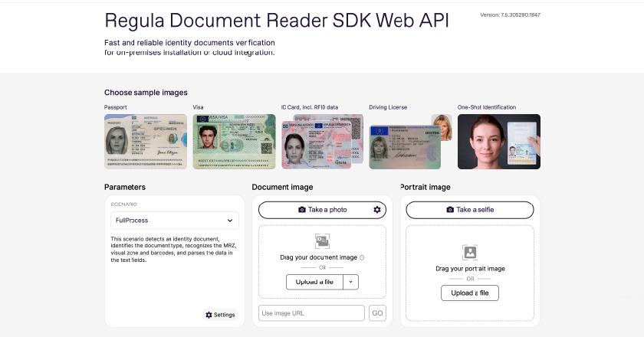Open camera settings gear beside Take a photo
Image resolution: width=644 pixels, height=337 pixels.
[x=376, y=210]
